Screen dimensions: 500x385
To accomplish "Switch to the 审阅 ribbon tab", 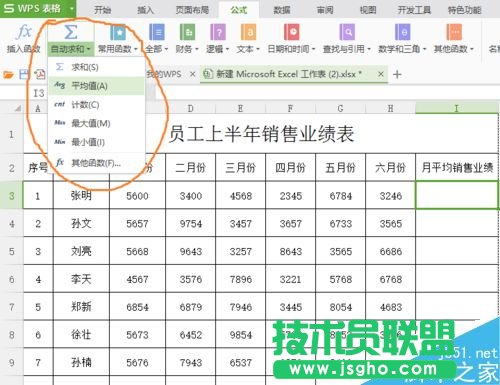I will [325, 10].
